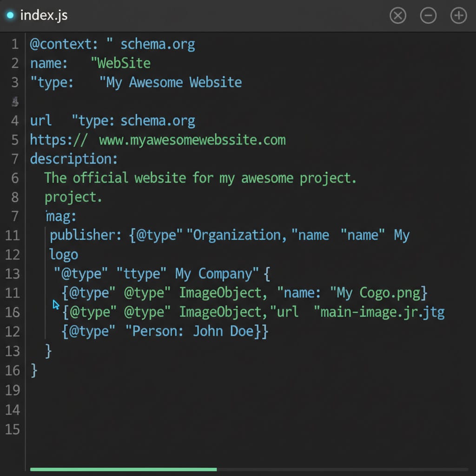Click the main-image.jr.jtg filename
476x476 pixels.
380,312
